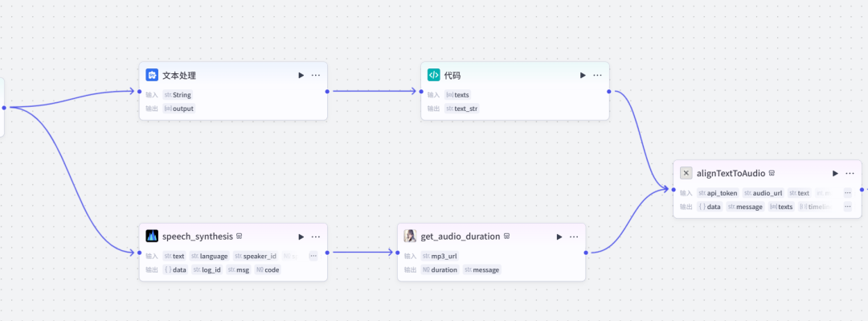This screenshot has width=868, height=321.
Task: Expand hidden input parameters of speech_synthesis
Action: click(313, 256)
